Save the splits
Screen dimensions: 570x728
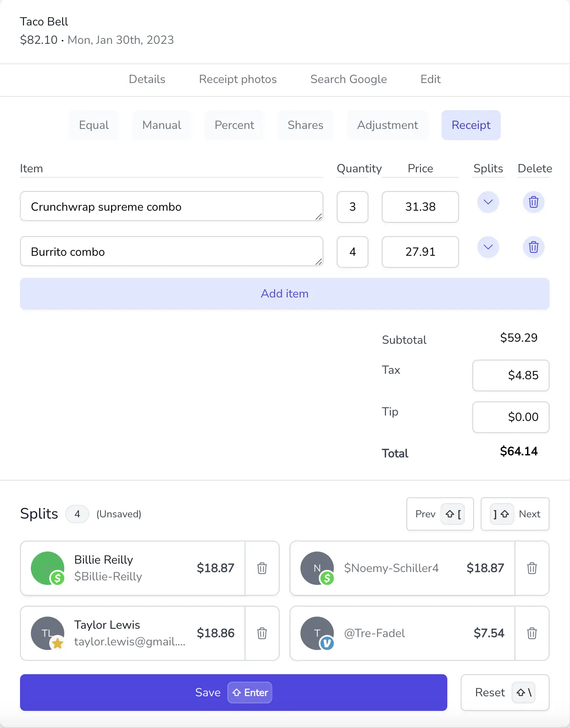[234, 693]
